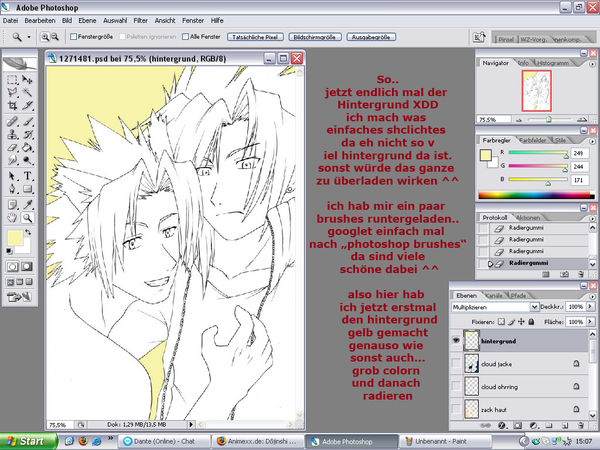This screenshot has width=600, height=450.
Task: Open the Zoom tool preset dropdown arrow
Action: point(29,37)
